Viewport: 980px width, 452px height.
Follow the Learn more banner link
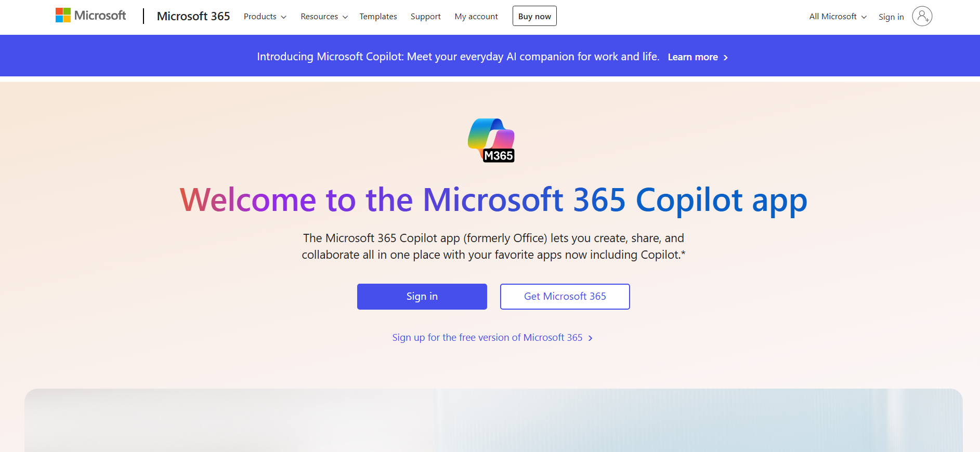(692, 57)
